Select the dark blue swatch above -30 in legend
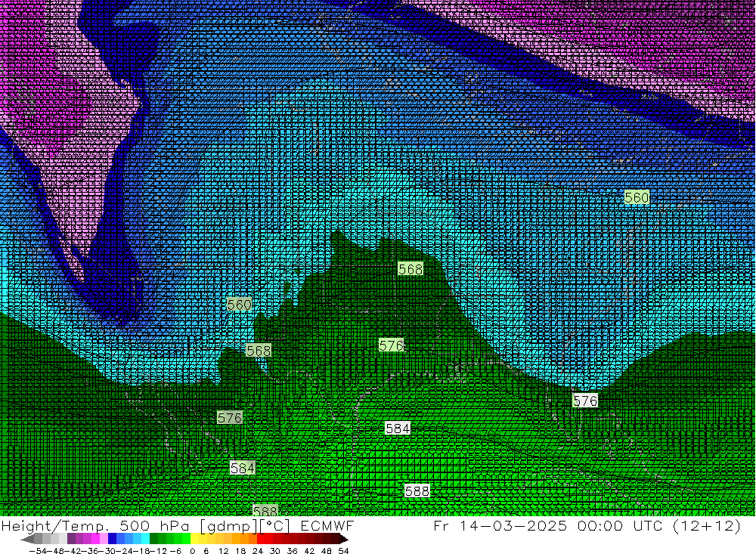 pos(113,539)
